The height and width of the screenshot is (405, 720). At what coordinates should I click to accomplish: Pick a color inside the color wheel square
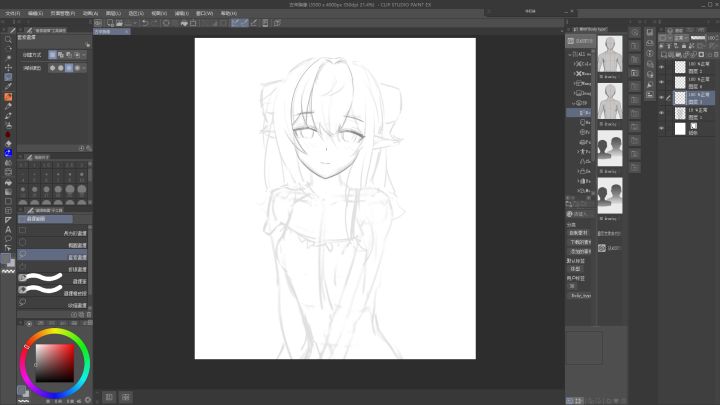click(53, 361)
